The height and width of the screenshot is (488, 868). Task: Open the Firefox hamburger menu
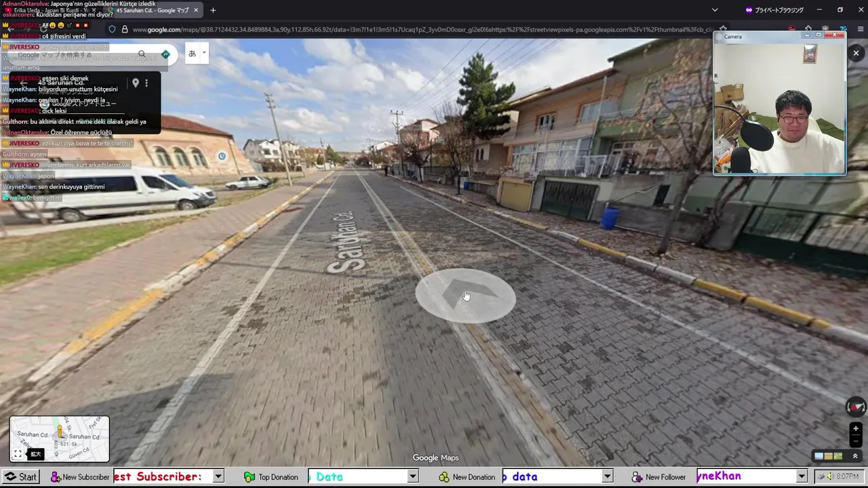(861, 30)
